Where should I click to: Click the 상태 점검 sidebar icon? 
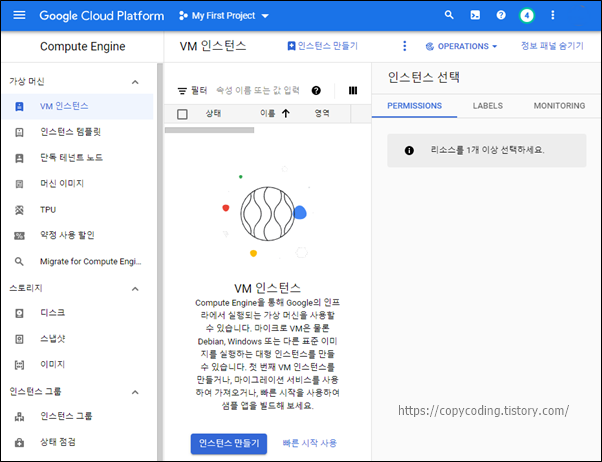[x=19, y=442]
